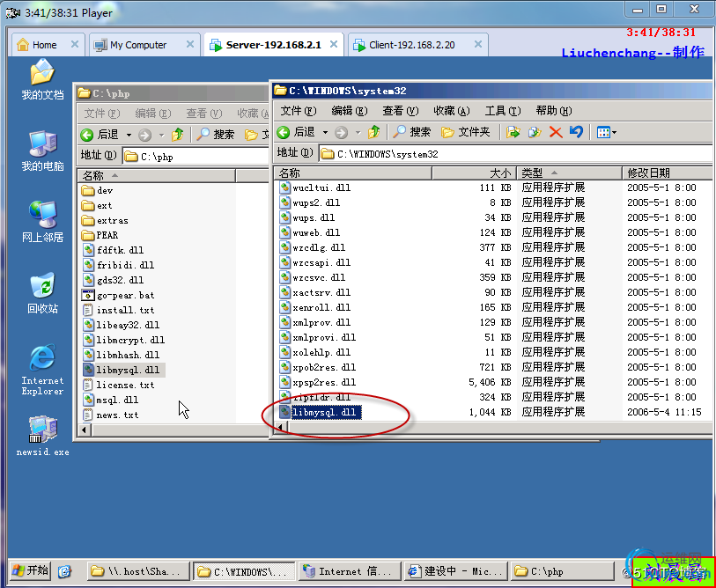Click the red Delete icon in system32 toolbar
Screen dimensions: 716x588
556,132
